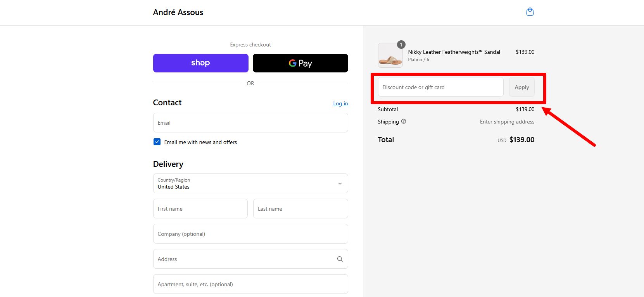
Task: Click the 'Platino / 6' variant text
Action: (x=418, y=60)
